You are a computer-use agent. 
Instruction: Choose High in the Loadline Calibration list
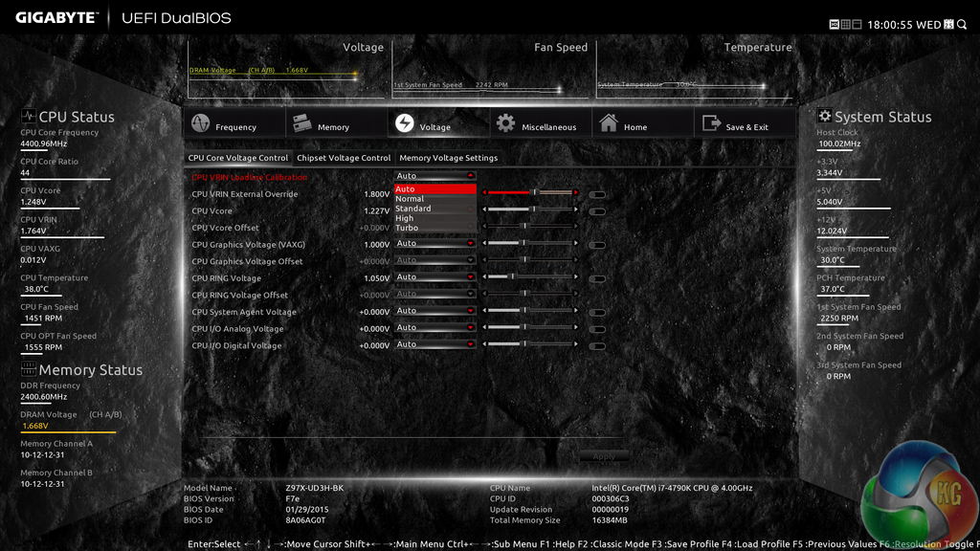(435, 218)
